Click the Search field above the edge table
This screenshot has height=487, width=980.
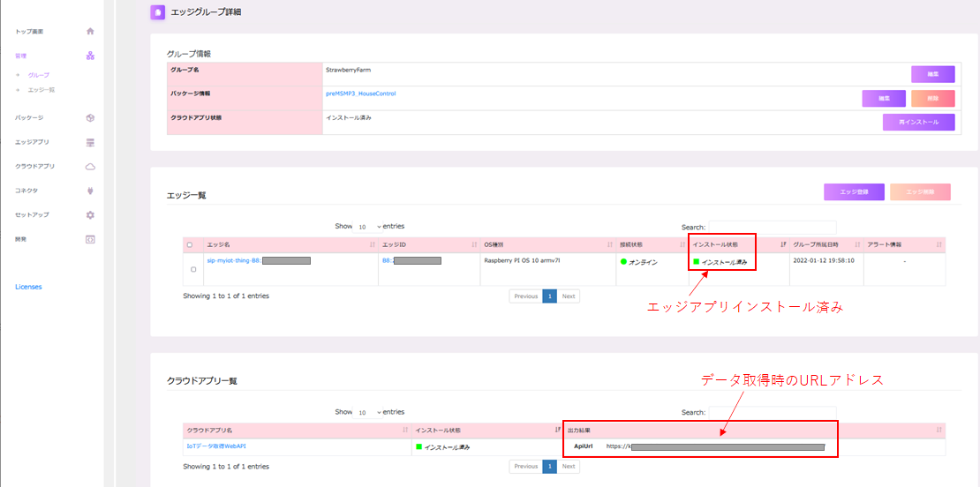click(x=772, y=227)
